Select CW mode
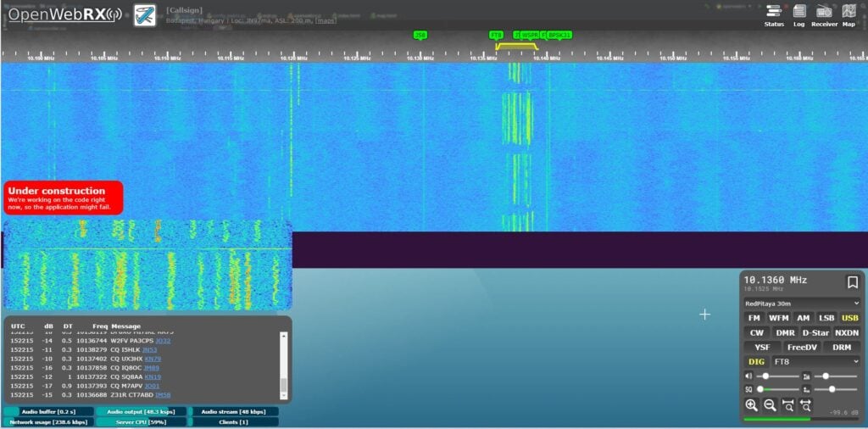 pos(757,332)
